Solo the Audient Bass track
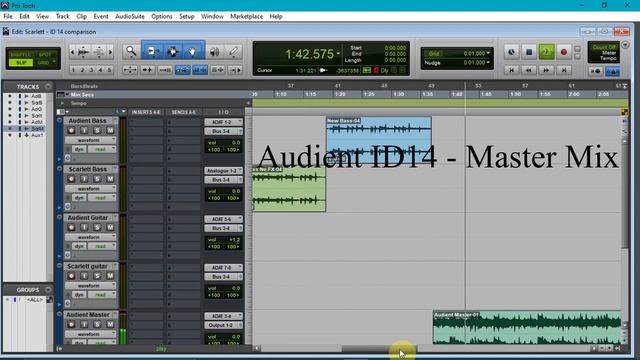This screenshot has width=640, height=360. 97,131
